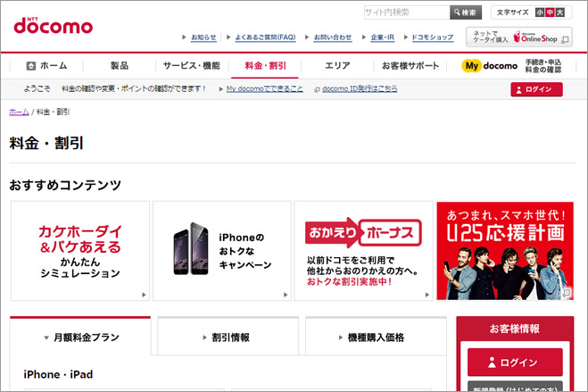This screenshot has width=588, height=392.
Task: Click the home icon beside ホーム
Action: tap(30, 66)
